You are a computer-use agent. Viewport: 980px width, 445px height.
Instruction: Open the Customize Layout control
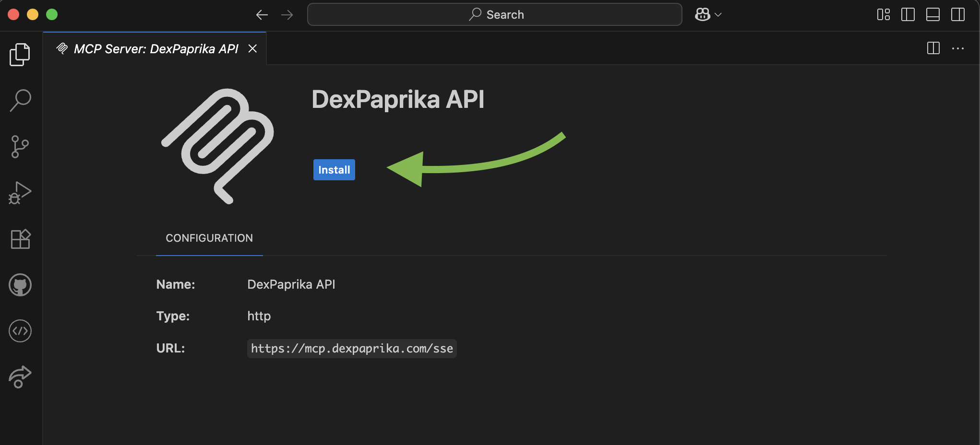pos(883,14)
